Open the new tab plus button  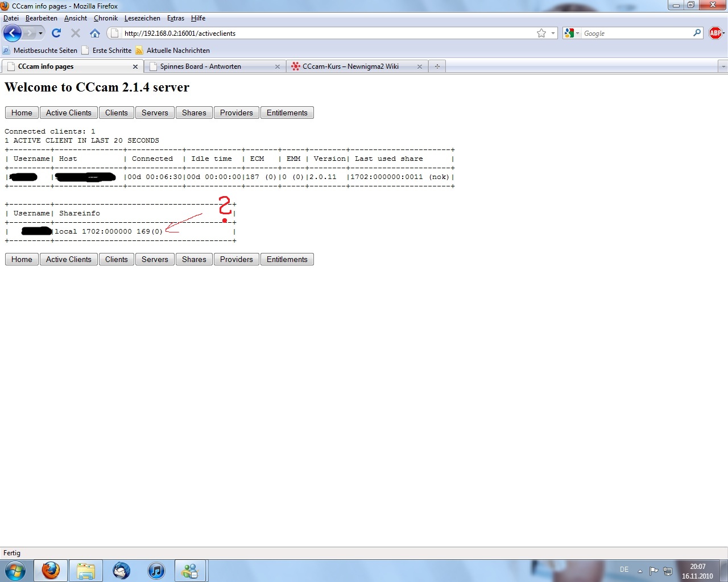tap(437, 66)
